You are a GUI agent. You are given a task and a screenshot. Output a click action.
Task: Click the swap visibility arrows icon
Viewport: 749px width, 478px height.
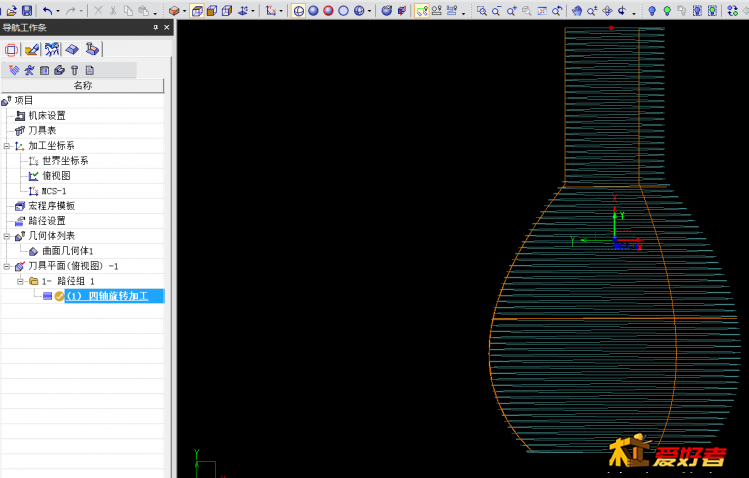click(x=733, y=11)
